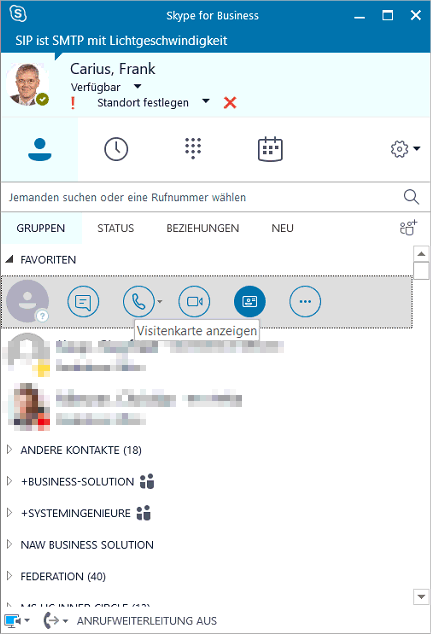Click the add contact icon

point(408,228)
